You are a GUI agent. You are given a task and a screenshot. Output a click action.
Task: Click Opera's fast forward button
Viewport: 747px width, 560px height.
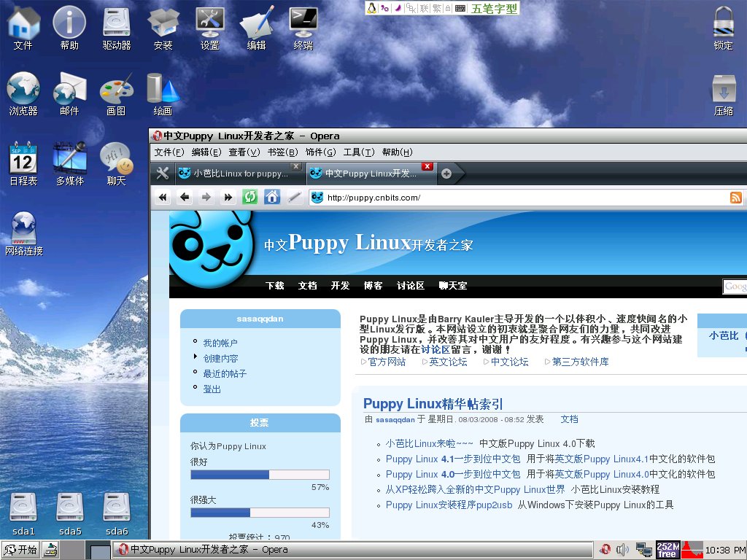click(x=228, y=197)
